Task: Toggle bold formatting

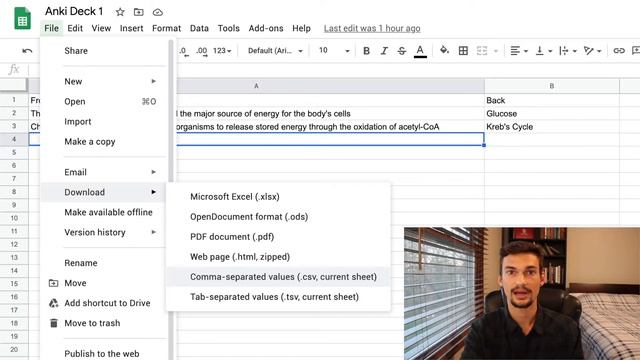Action: (367, 51)
